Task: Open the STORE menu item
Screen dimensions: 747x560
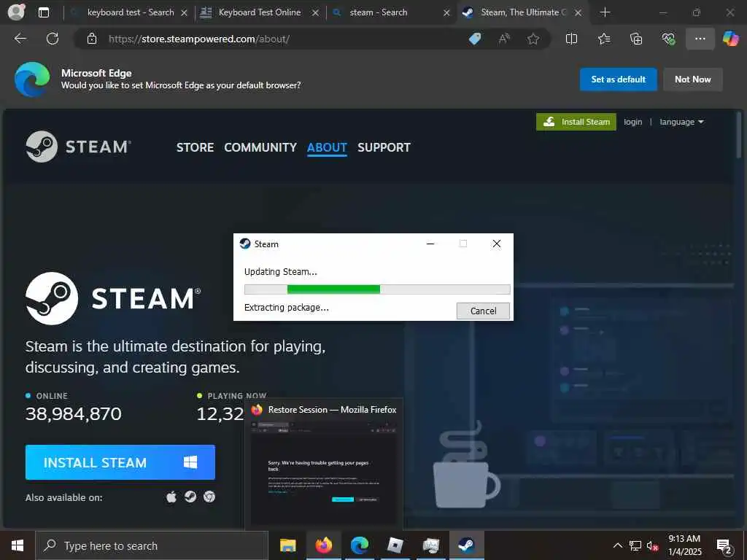Action: [195, 147]
